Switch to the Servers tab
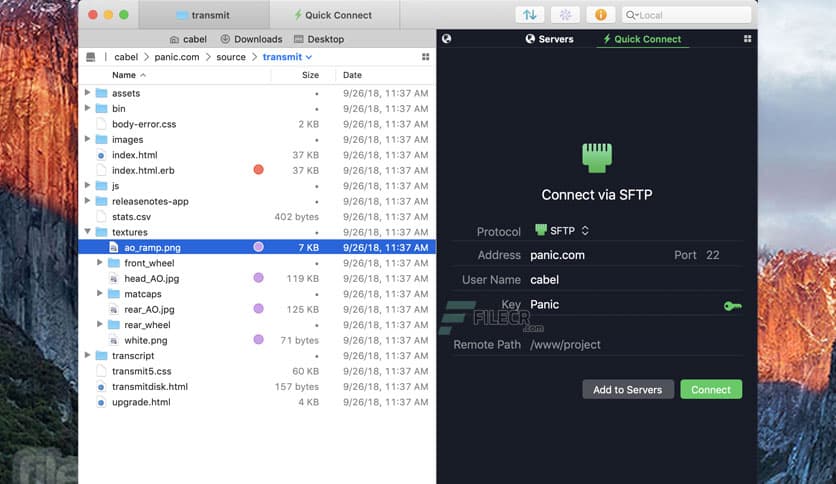 [549, 39]
